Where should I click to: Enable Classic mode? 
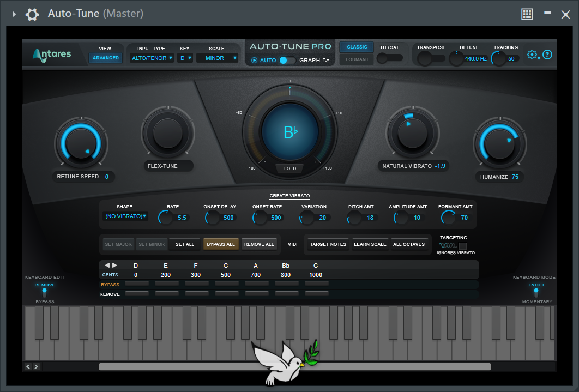pyautogui.click(x=357, y=47)
